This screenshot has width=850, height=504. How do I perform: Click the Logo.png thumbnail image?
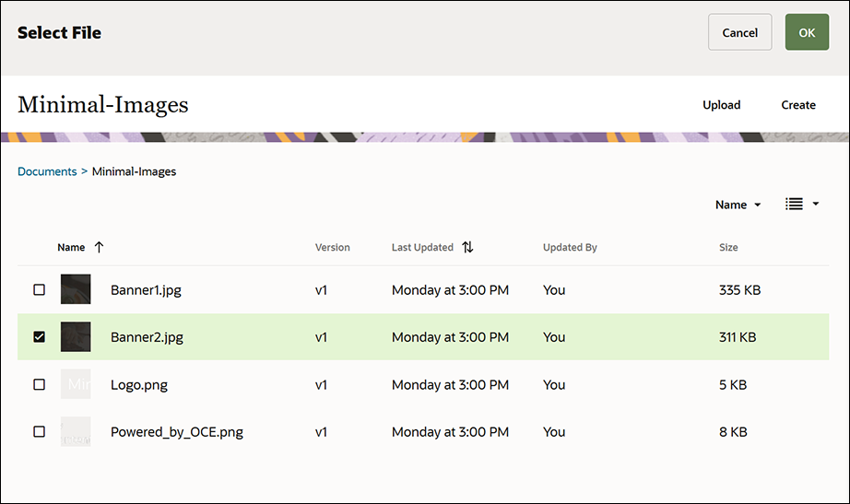coord(76,384)
